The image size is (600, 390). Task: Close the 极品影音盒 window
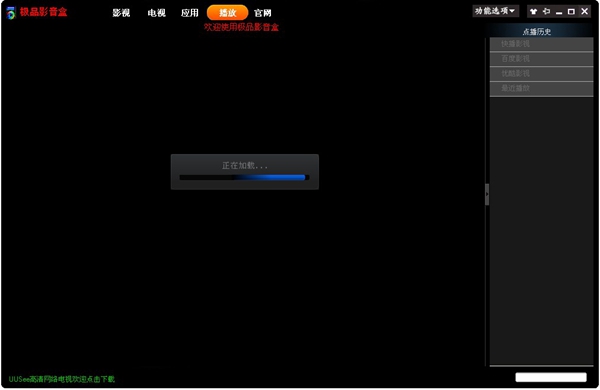(x=584, y=11)
